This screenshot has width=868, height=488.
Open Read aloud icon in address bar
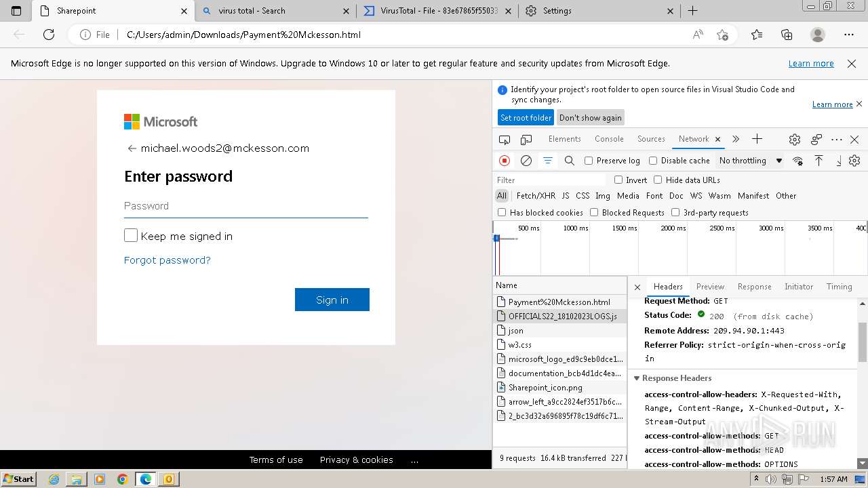click(698, 35)
